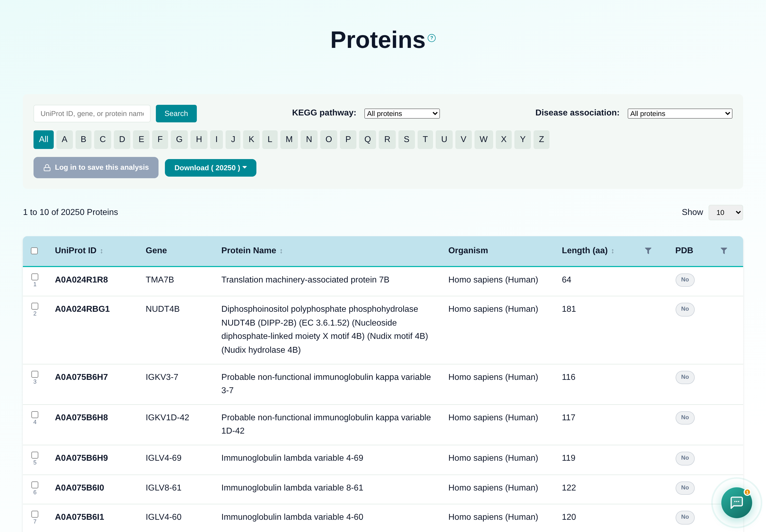Check the row for A0A075B6I0
Viewport: 766px width, 532px height.
click(35, 485)
